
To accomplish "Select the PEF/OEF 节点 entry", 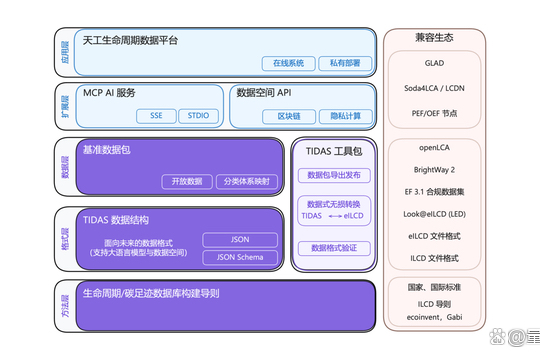I will pos(434,113).
